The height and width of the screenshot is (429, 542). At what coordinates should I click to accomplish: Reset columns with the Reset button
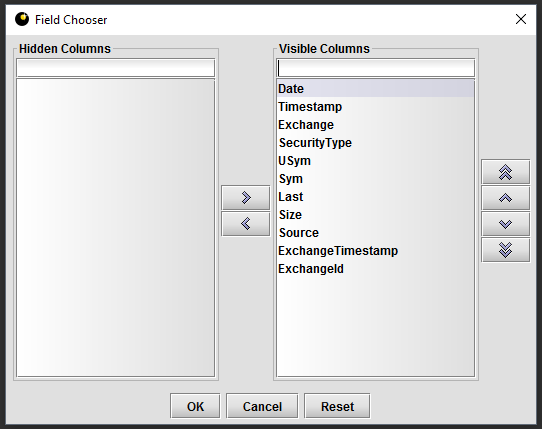click(x=337, y=406)
